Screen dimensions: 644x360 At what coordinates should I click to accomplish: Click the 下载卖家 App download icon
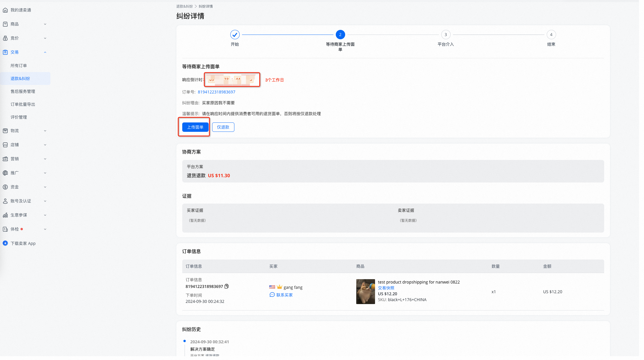[5, 243]
